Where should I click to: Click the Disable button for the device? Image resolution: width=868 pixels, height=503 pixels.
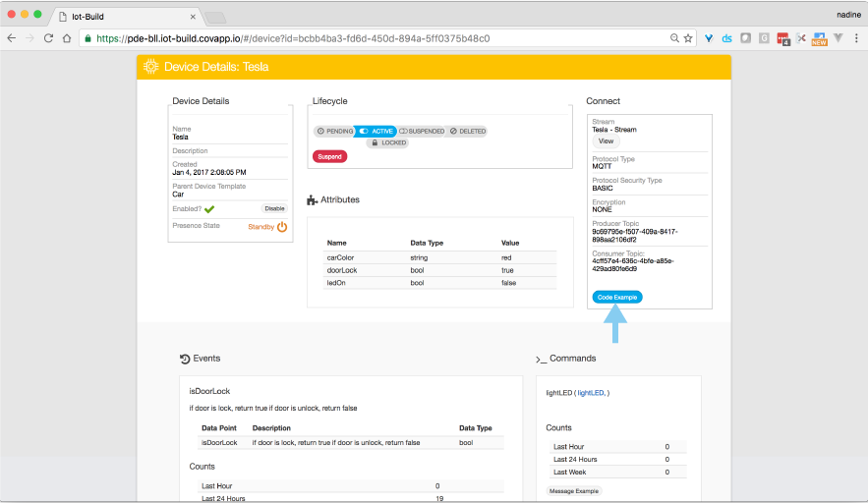(274, 208)
